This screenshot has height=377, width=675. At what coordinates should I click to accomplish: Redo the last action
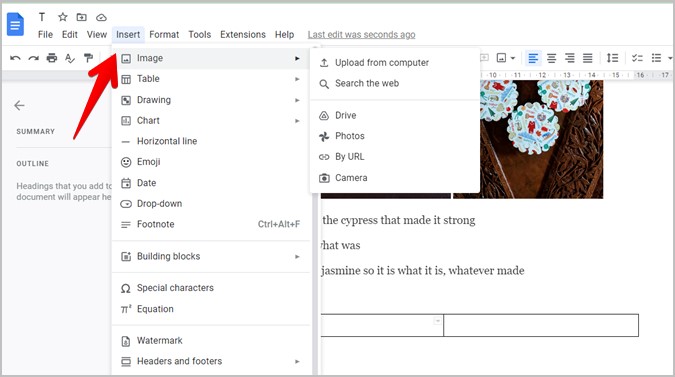tap(34, 58)
